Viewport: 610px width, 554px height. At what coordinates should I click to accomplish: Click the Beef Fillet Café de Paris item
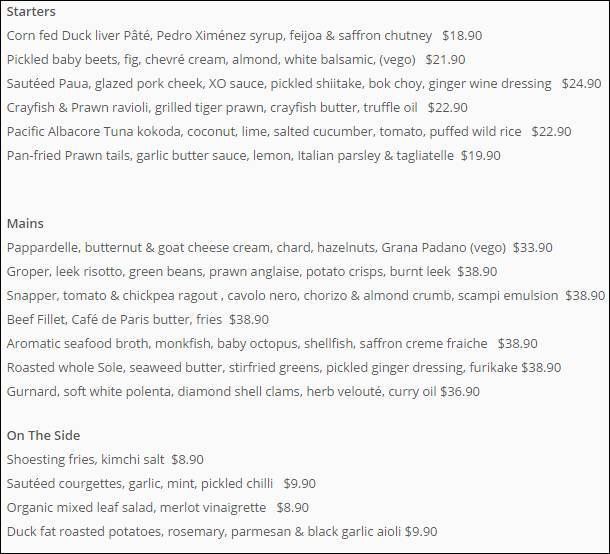(138, 320)
